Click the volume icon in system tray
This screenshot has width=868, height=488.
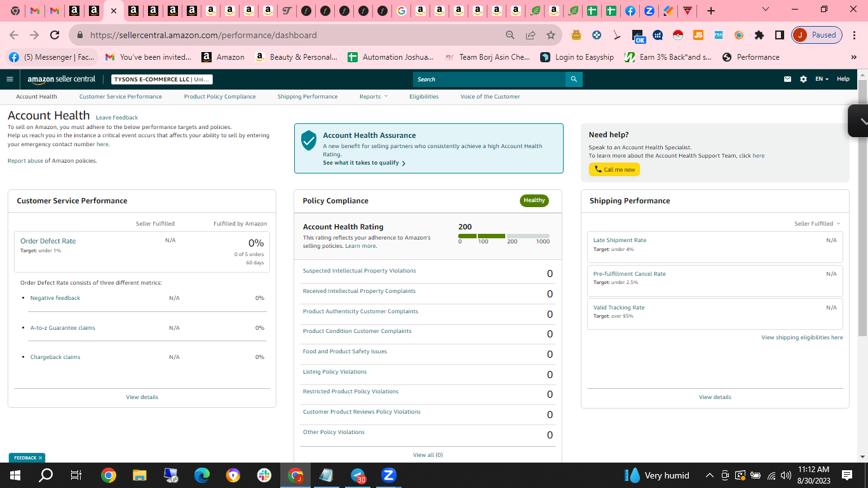pyautogui.click(x=786, y=475)
